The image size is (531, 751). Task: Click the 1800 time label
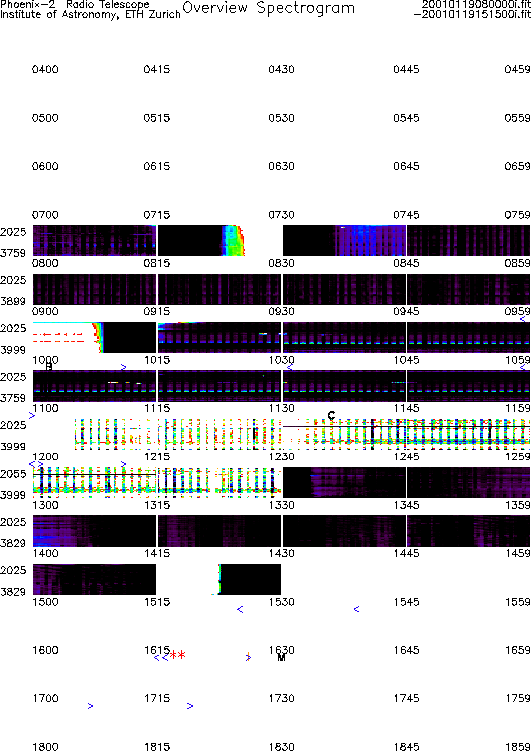(45, 746)
